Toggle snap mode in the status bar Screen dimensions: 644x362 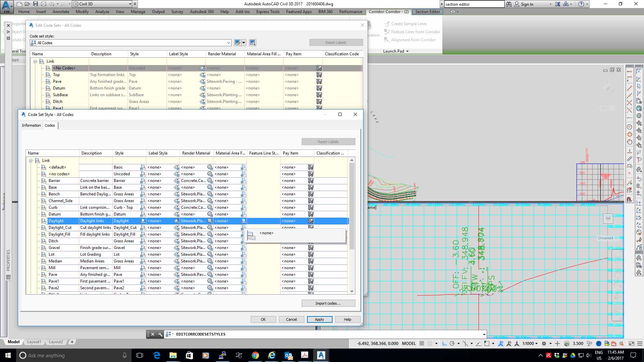[x=429, y=344]
